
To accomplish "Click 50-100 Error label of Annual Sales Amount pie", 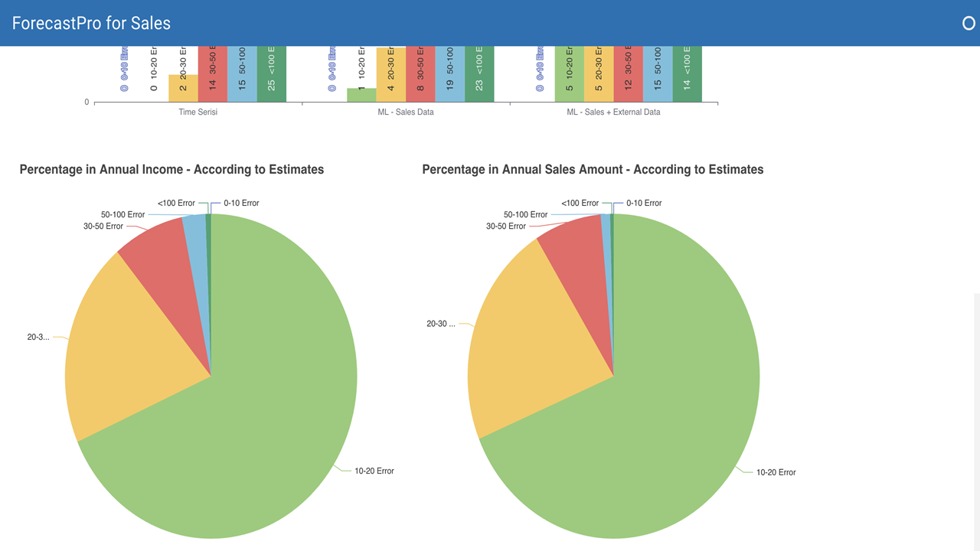I will tap(526, 215).
